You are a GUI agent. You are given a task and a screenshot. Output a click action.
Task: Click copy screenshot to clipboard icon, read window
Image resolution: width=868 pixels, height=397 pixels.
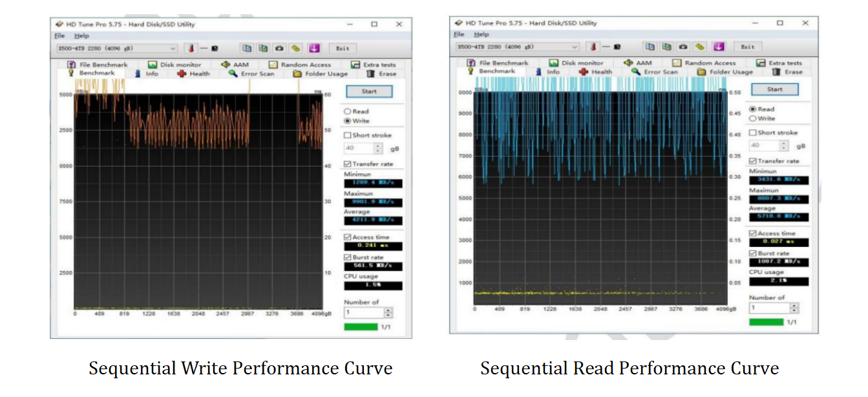666,47
